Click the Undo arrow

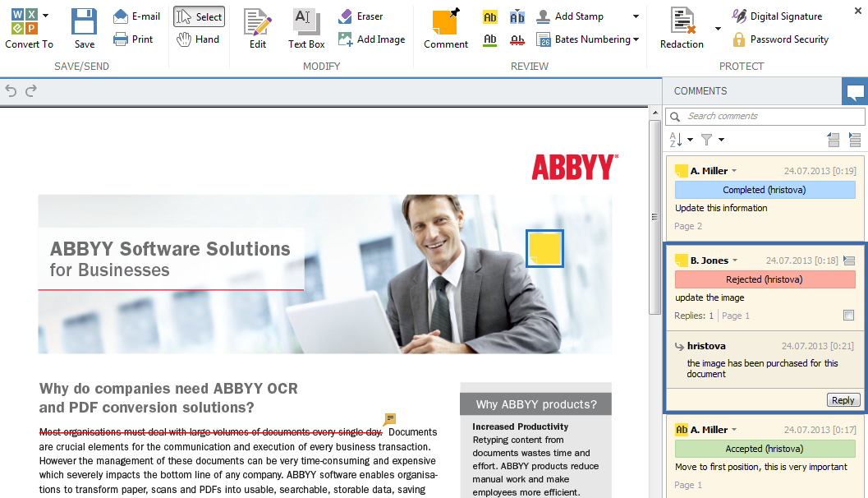pyautogui.click(x=11, y=91)
